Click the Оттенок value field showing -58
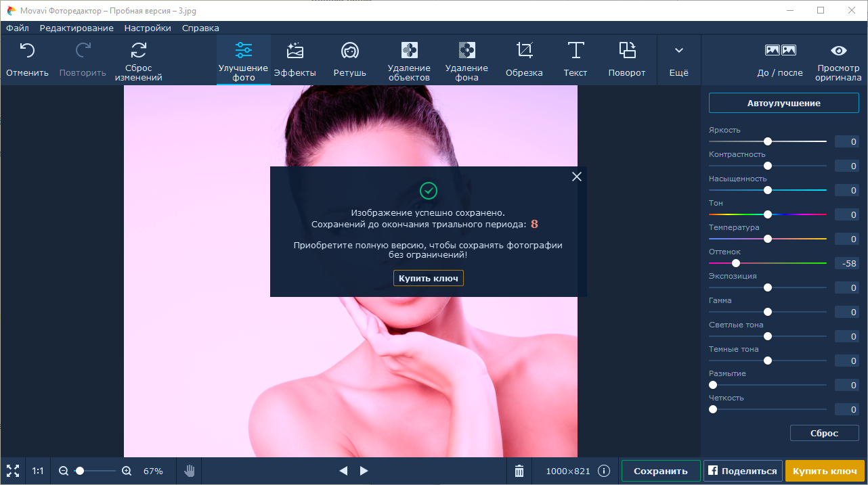The height and width of the screenshot is (485, 868). [846, 263]
